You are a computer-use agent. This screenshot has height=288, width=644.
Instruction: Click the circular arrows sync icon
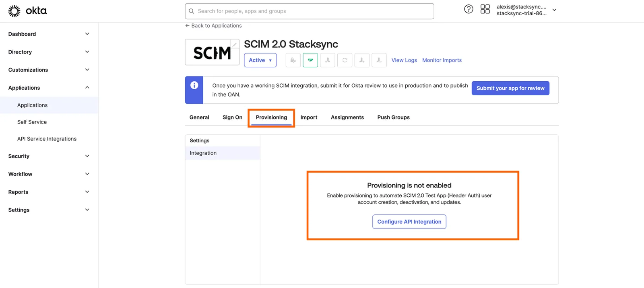(345, 60)
